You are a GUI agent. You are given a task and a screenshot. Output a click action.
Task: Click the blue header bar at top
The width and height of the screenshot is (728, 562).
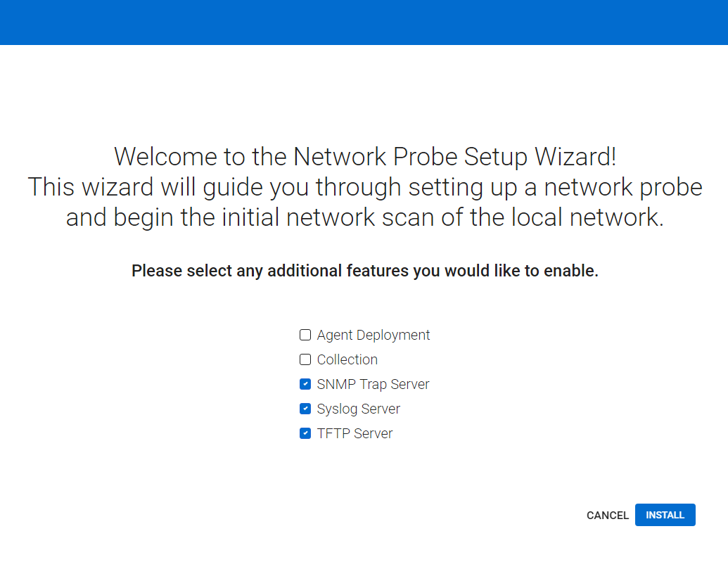[x=364, y=23]
